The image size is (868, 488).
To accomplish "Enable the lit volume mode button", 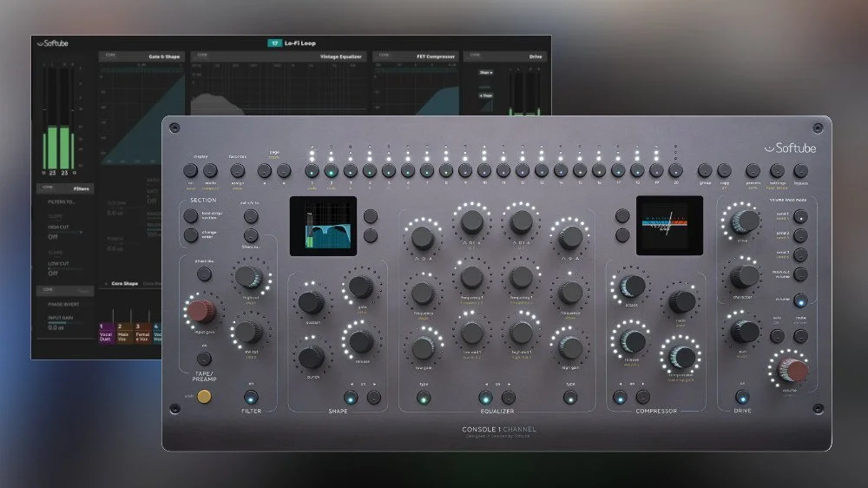I will [800, 300].
